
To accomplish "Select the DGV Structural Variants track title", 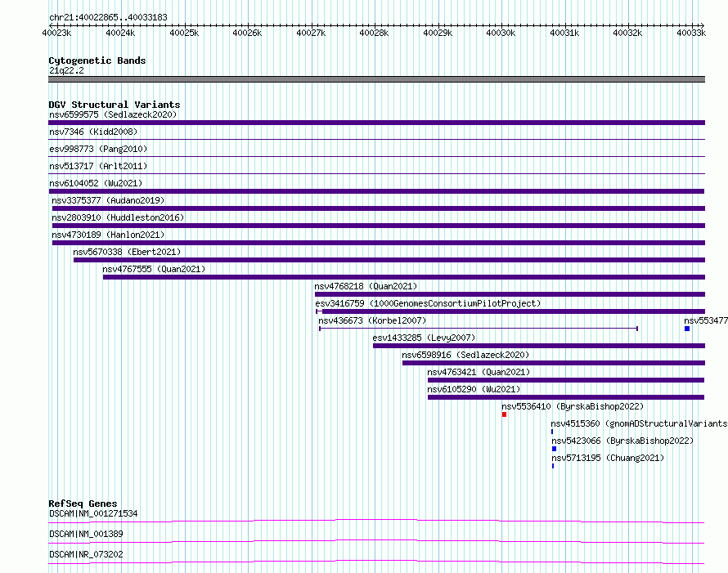I will (x=115, y=105).
